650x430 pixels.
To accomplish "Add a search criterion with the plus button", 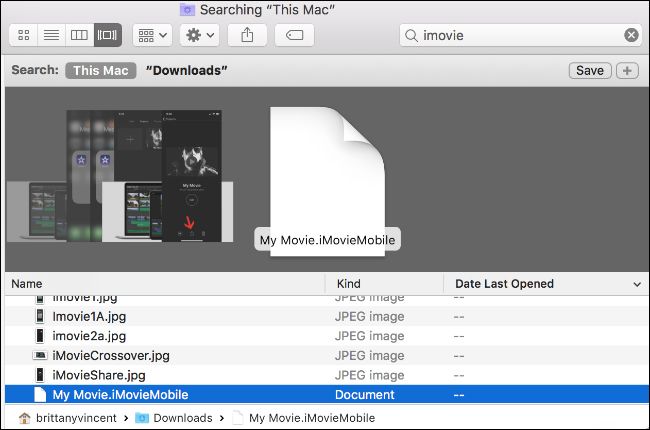I will click(x=627, y=70).
